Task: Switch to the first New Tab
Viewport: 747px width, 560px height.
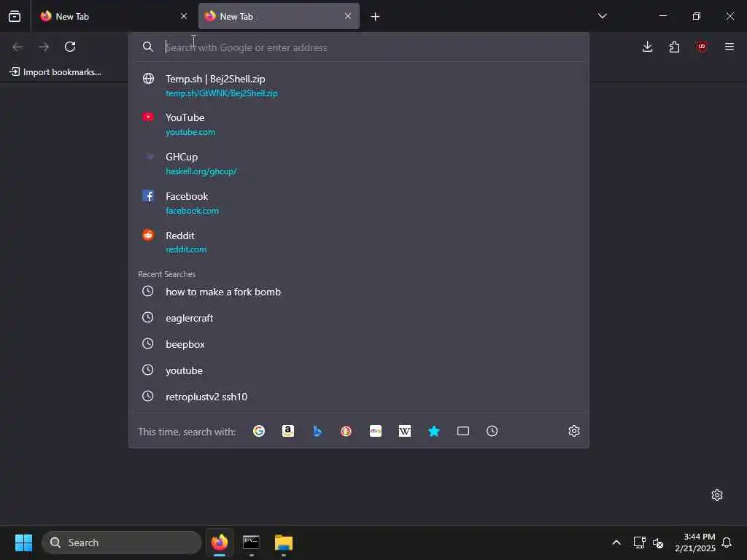Action: click(114, 16)
